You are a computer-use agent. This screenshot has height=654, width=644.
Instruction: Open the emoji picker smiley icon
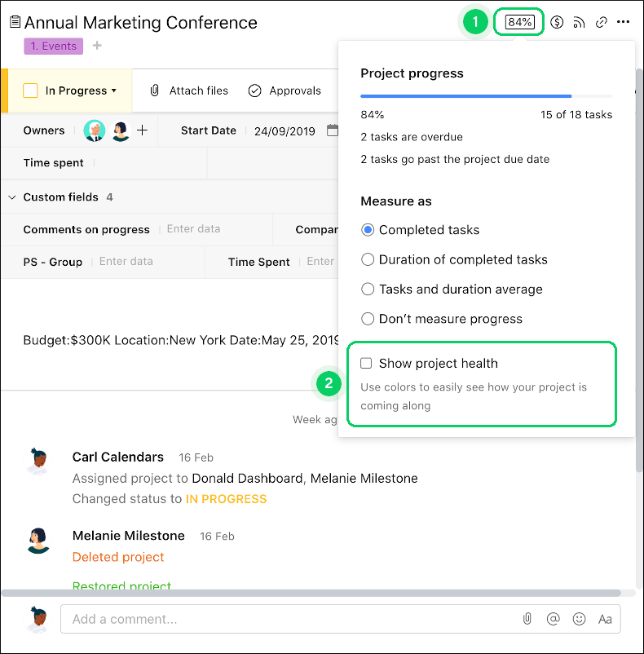580,619
